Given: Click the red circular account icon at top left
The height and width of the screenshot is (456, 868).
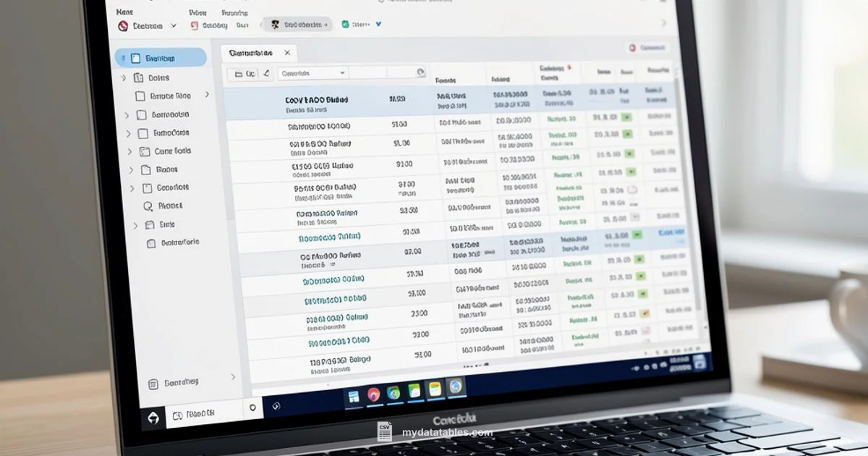Looking at the screenshot, I should pos(123,25).
